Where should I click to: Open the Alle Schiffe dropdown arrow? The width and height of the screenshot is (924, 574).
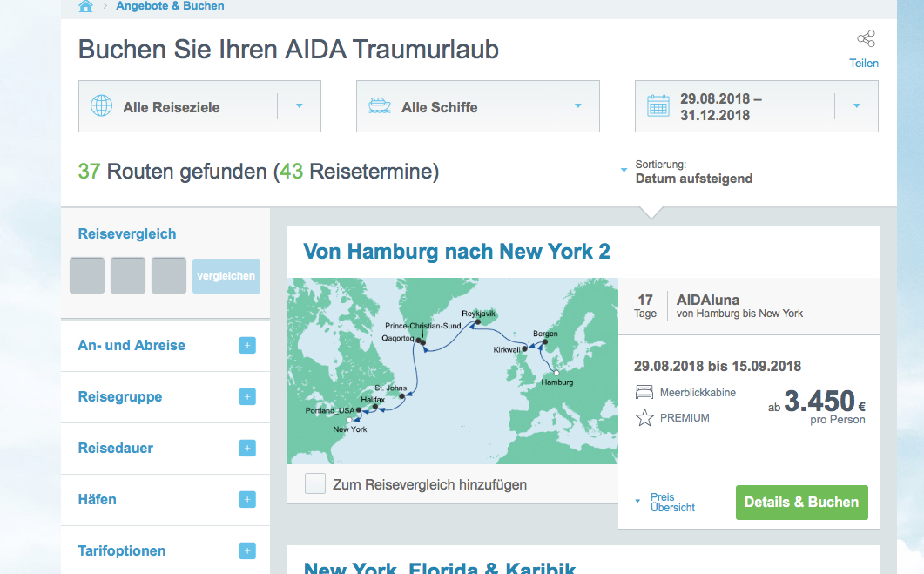coord(577,106)
